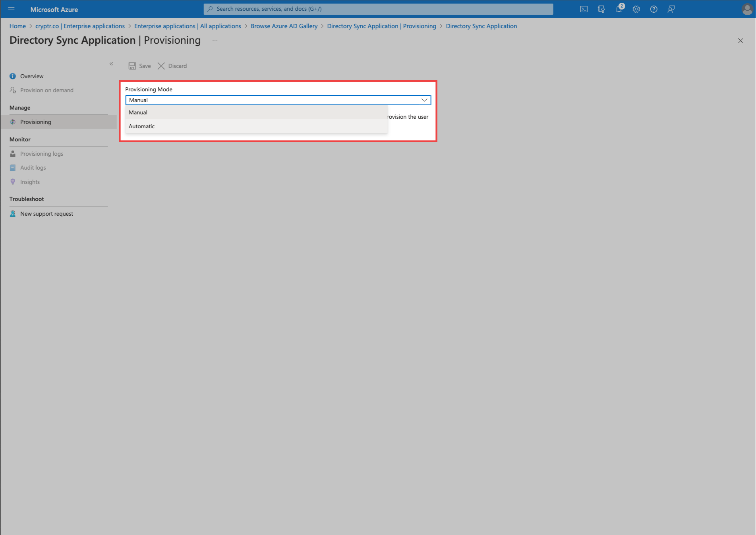Open Audit logs under Monitor
This screenshot has height=535, width=756.
[x=33, y=168]
